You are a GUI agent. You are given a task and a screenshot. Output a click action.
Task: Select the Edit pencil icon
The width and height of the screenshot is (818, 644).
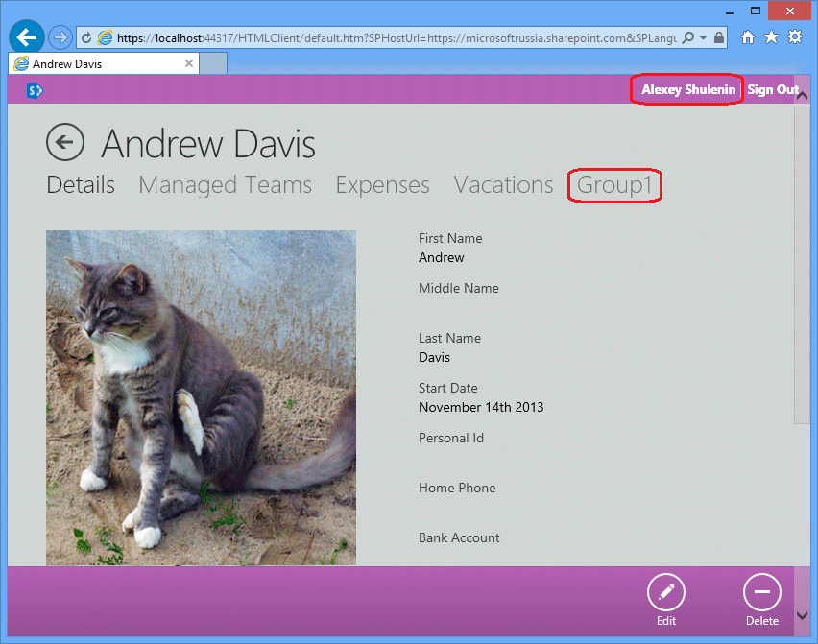coord(666,592)
